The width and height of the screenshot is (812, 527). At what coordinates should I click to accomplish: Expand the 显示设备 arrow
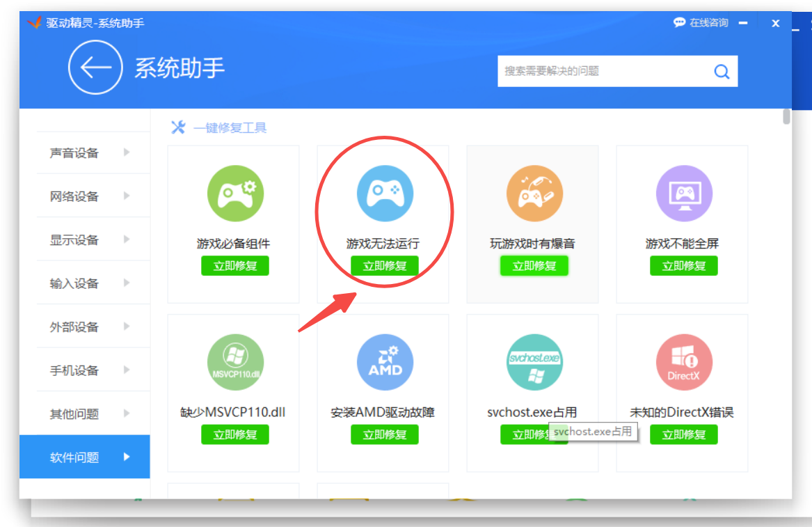point(127,239)
